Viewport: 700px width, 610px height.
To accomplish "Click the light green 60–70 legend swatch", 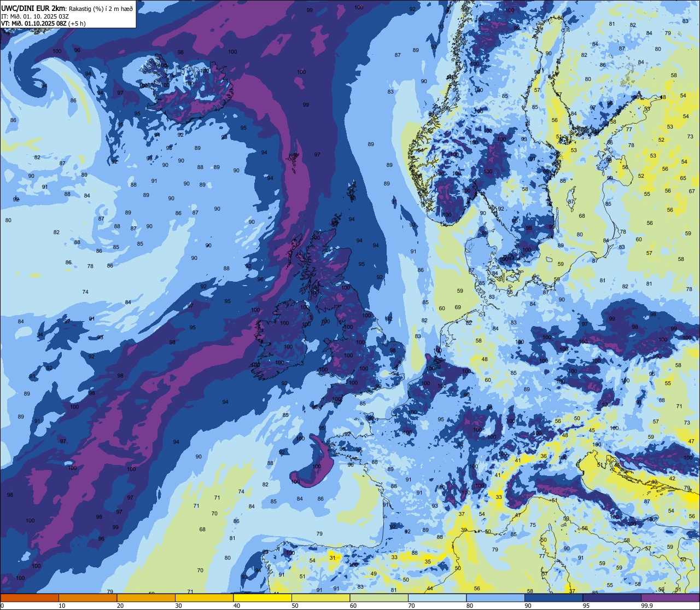I will pyautogui.click(x=379, y=597).
